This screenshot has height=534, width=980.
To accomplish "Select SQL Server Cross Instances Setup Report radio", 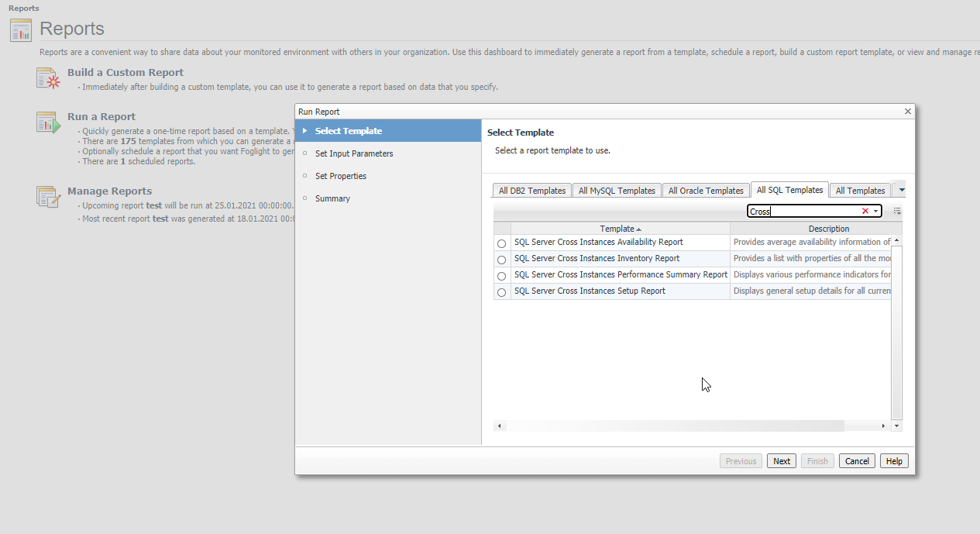I will click(501, 292).
